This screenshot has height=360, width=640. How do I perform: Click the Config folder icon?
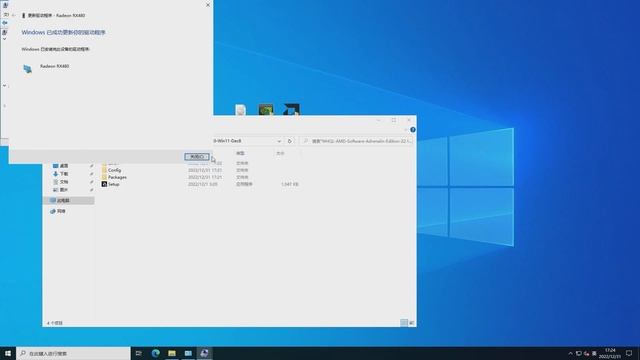[x=104, y=170]
